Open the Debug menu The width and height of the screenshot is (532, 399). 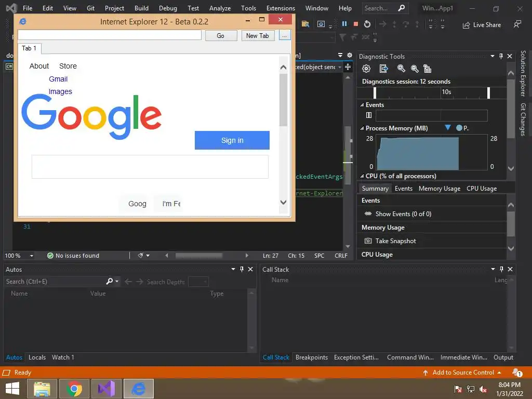pos(168,8)
